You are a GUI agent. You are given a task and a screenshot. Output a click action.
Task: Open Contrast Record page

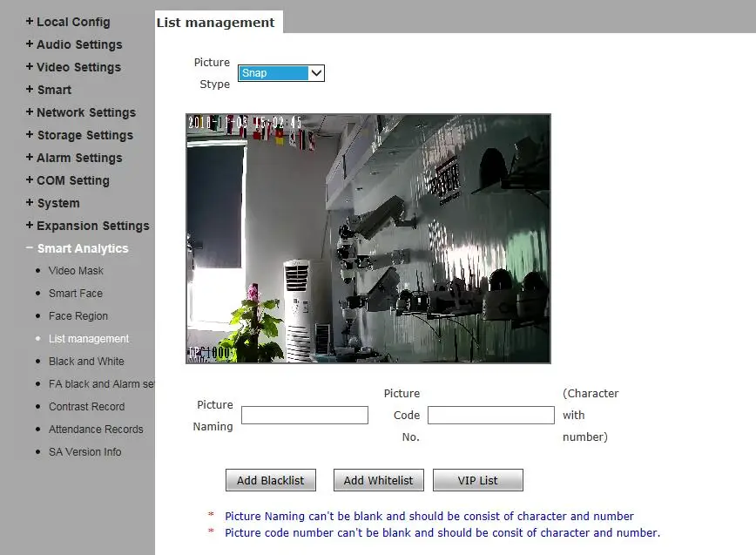click(x=86, y=407)
